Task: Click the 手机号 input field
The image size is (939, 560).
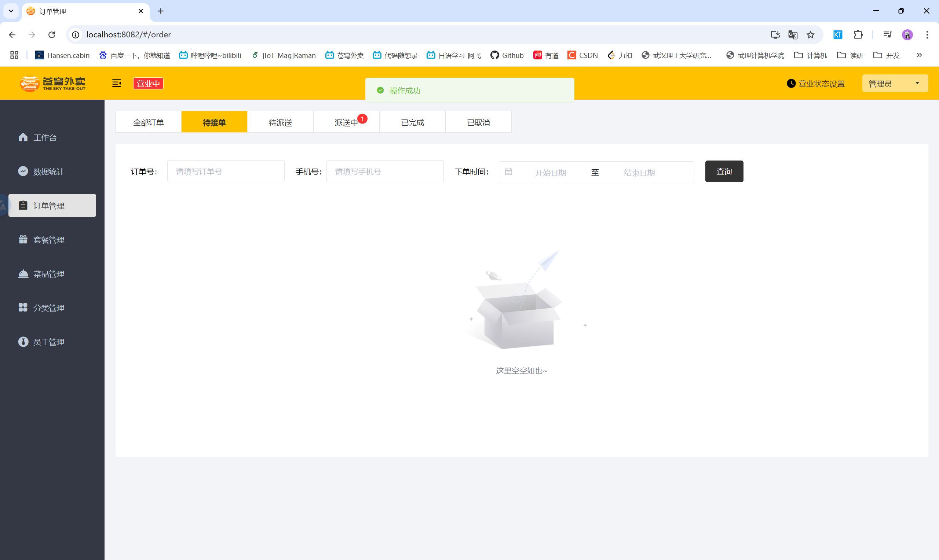Action: coord(385,171)
